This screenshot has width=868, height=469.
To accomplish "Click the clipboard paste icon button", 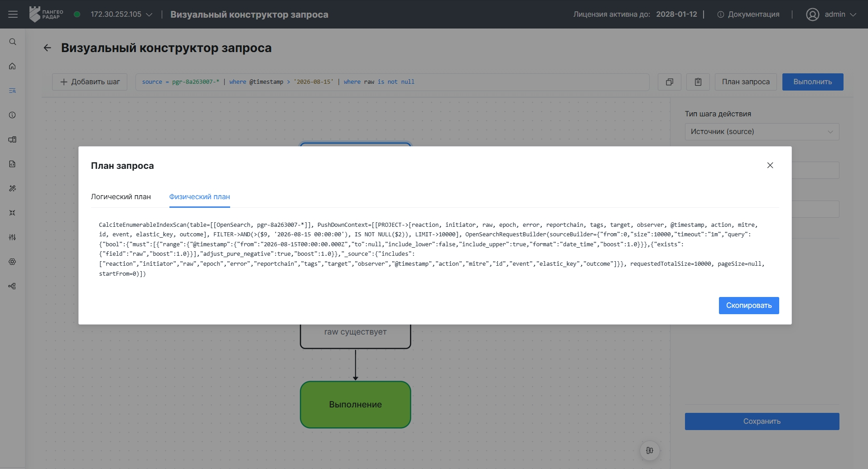I will point(698,82).
